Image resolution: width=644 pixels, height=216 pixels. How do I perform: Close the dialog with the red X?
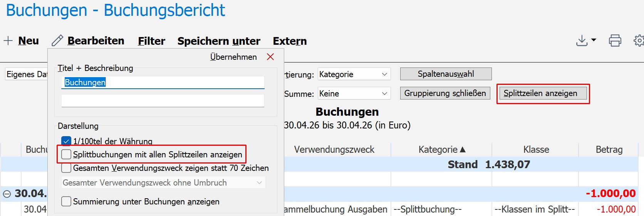(x=270, y=57)
